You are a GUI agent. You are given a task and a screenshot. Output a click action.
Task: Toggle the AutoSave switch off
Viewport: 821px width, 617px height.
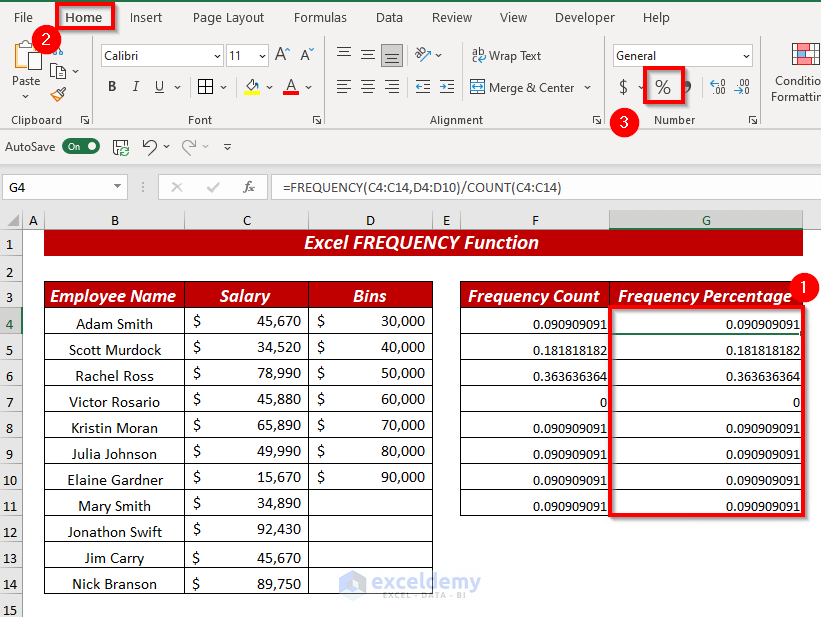click(81, 146)
